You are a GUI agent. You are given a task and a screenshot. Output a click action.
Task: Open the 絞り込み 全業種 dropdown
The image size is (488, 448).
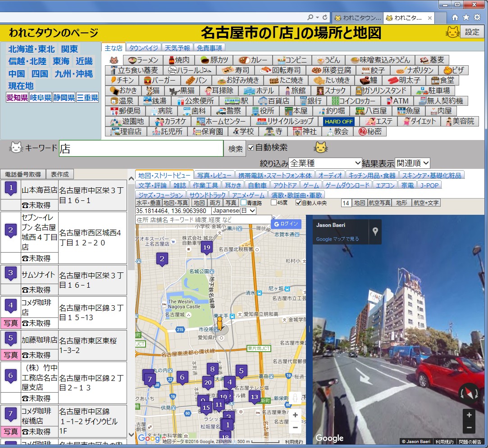click(325, 163)
